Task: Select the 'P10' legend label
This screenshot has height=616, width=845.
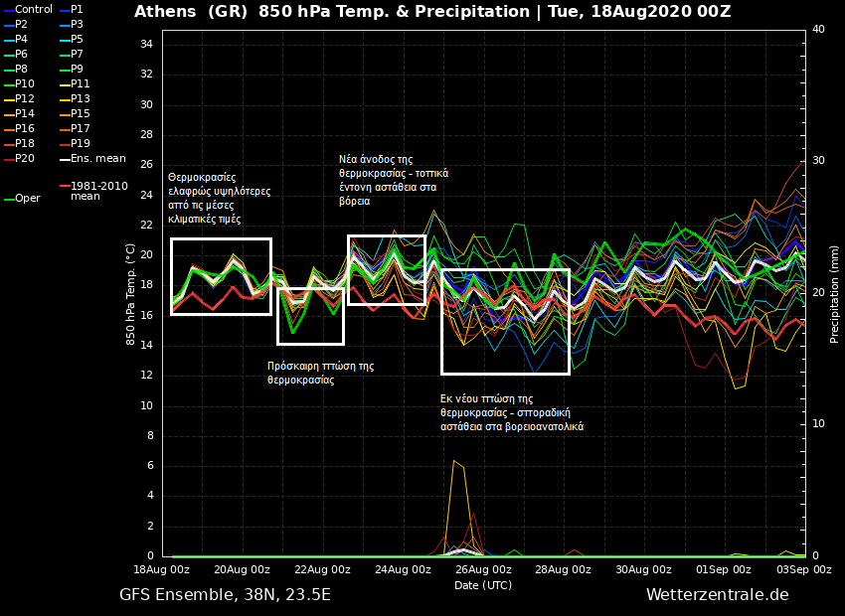Action: click(x=24, y=83)
